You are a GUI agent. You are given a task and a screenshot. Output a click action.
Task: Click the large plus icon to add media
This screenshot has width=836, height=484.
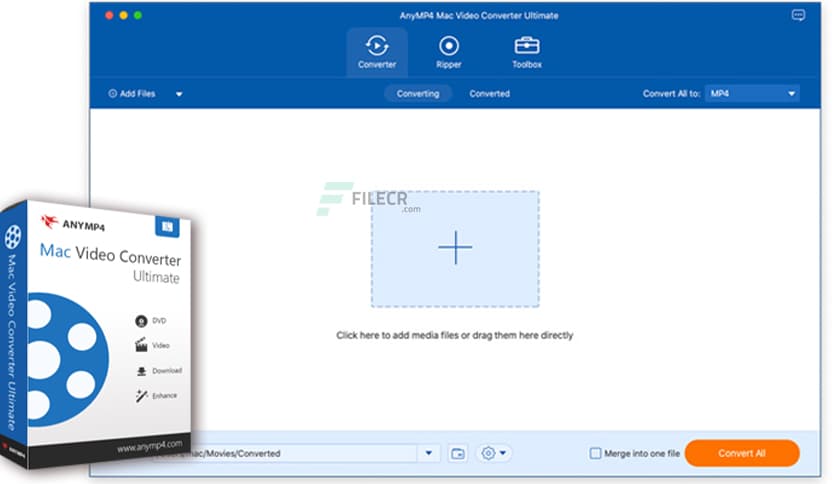[x=455, y=248]
